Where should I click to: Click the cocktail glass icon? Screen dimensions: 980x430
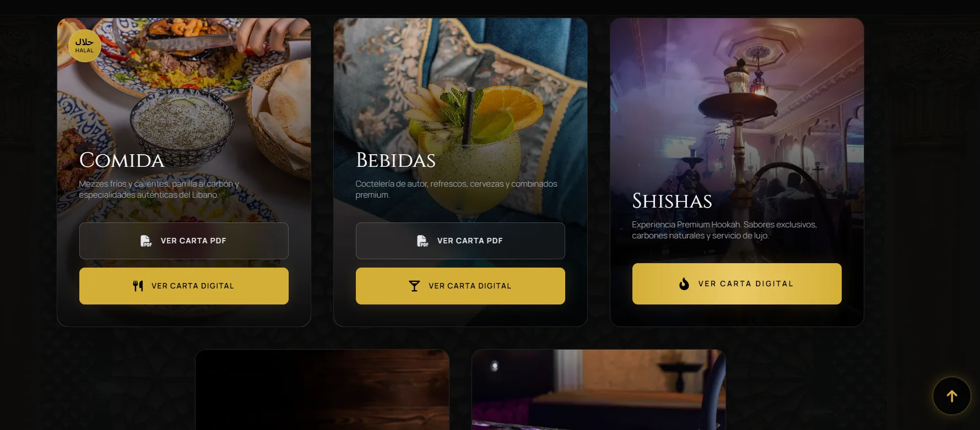(414, 286)
